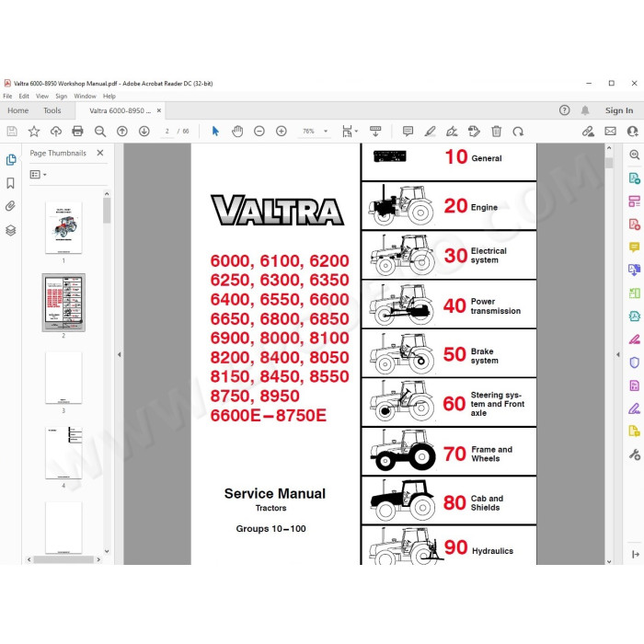Open the find text magnifier tool
The height and width of the screenshot is (644, 644).
pos(99,132)
